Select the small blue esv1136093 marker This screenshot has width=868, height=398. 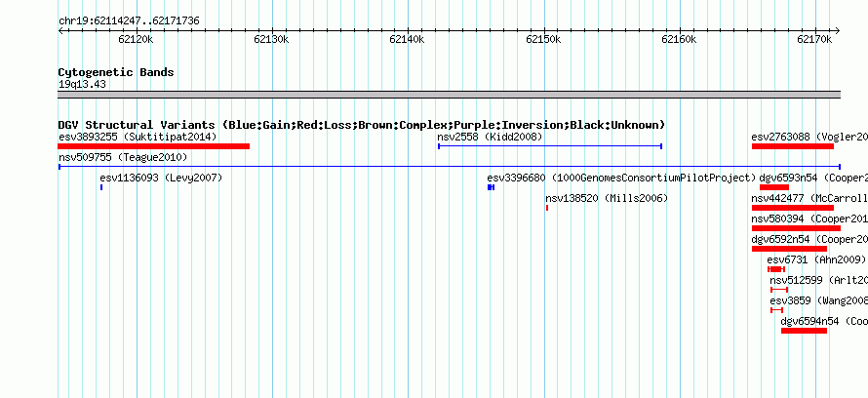101,187
